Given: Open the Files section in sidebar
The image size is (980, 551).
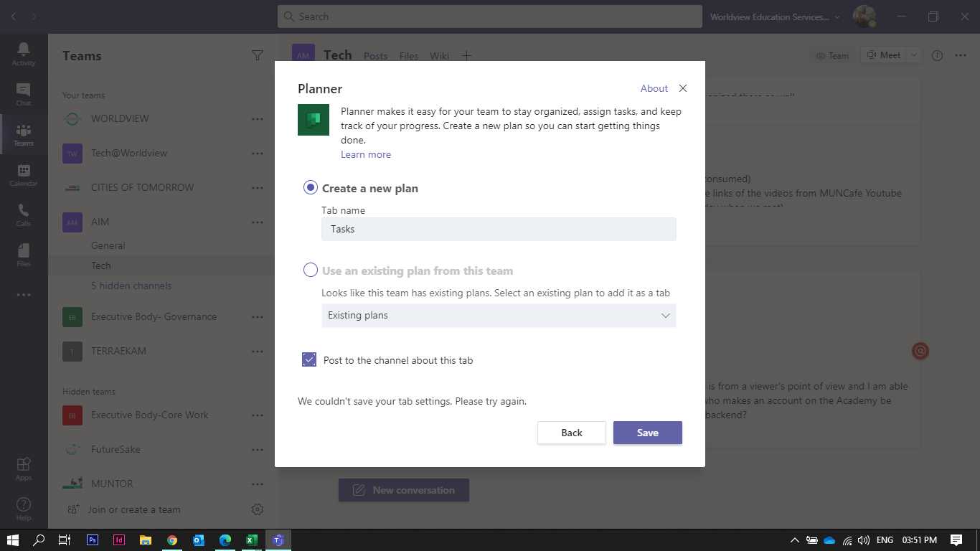Looking at the screenshot, I should pyautogui.click(x=24, y=255).
